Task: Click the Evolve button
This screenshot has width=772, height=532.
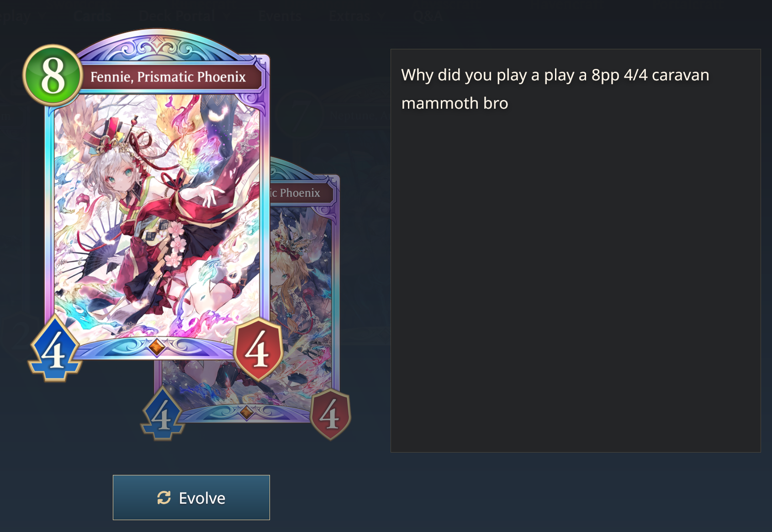Action: (191, 498)
